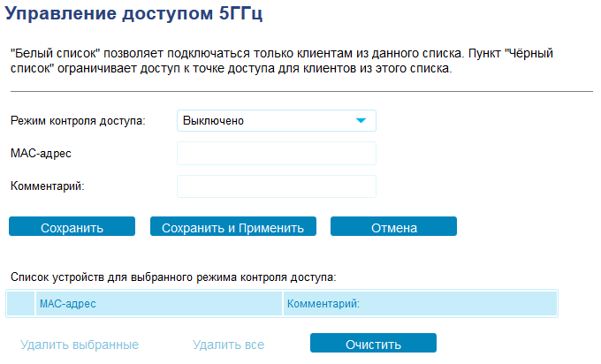
Task: Click the "Управление доступом 5ГГц" page heading
Action: pyautogui.click(x=133, y=15)
